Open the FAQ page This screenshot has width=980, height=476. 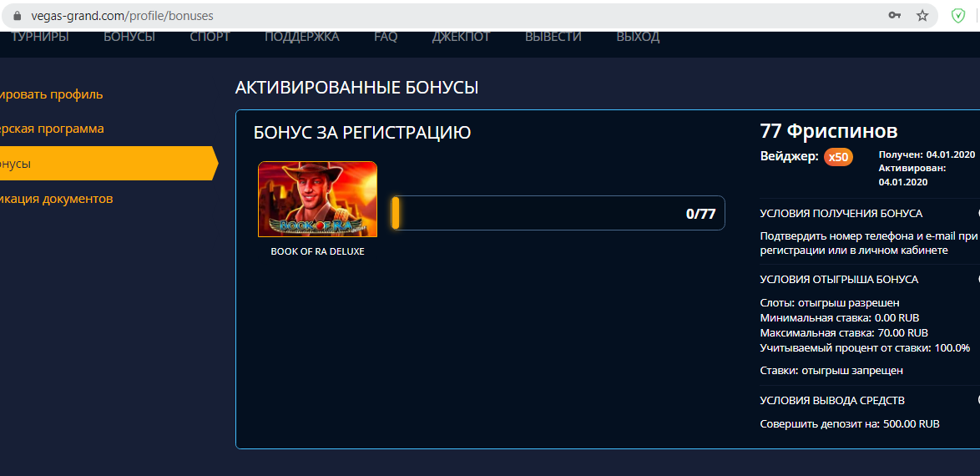(x=386, y=37)
